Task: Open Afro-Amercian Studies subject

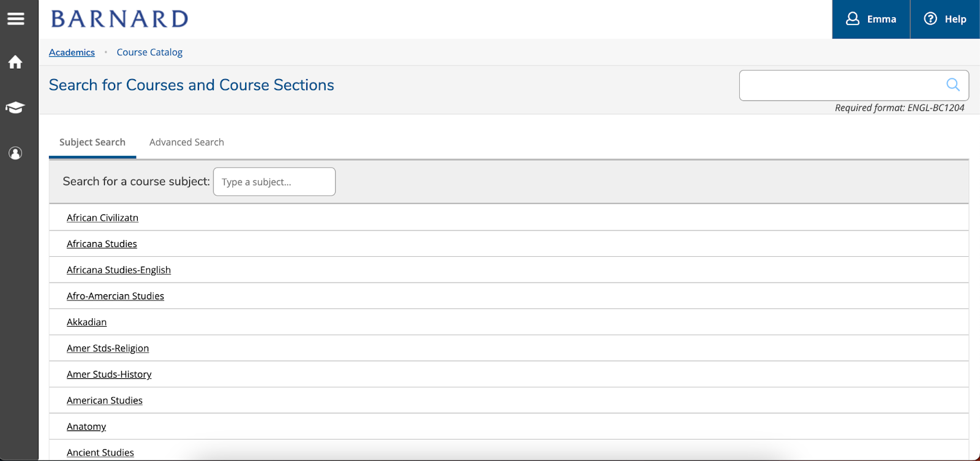Action: [x=115, y=296]
